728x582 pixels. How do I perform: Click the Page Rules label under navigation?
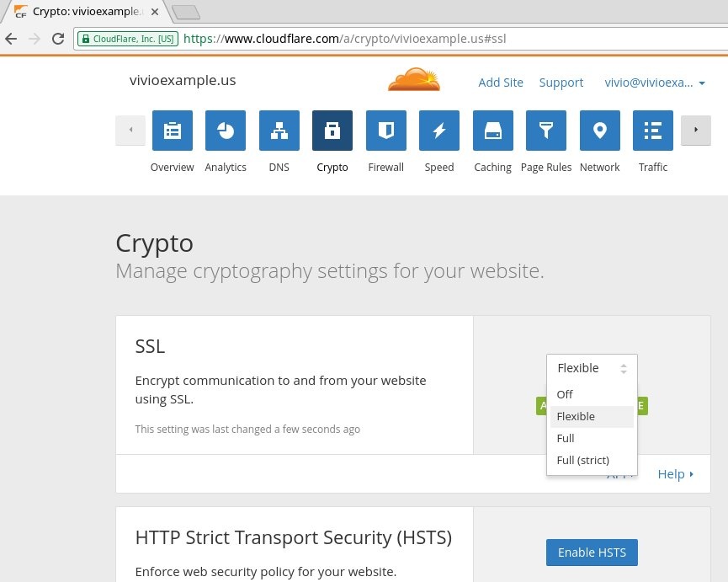546,168
